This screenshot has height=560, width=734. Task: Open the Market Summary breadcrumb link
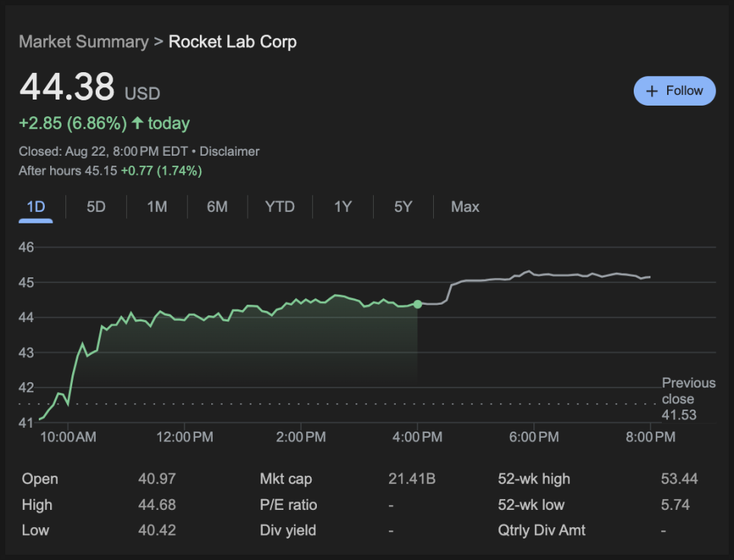click(x=84, y=42)
